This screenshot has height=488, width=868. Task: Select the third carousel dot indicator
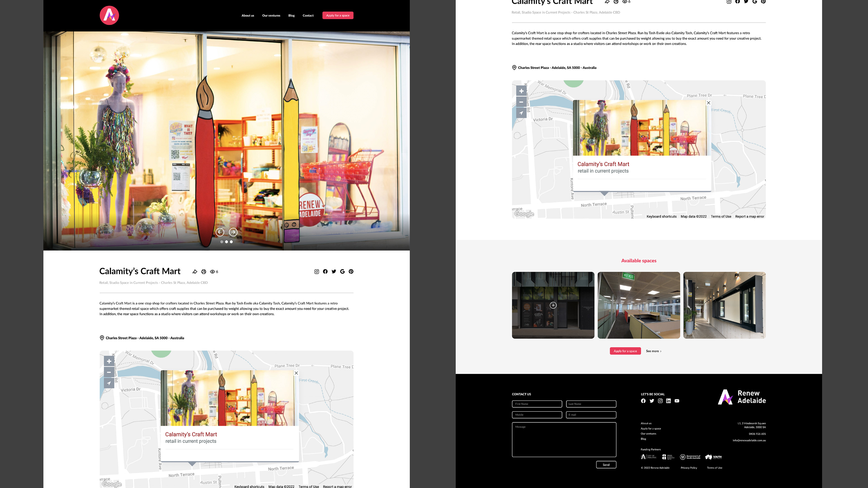pyautogui.click(x=231, y=242)
